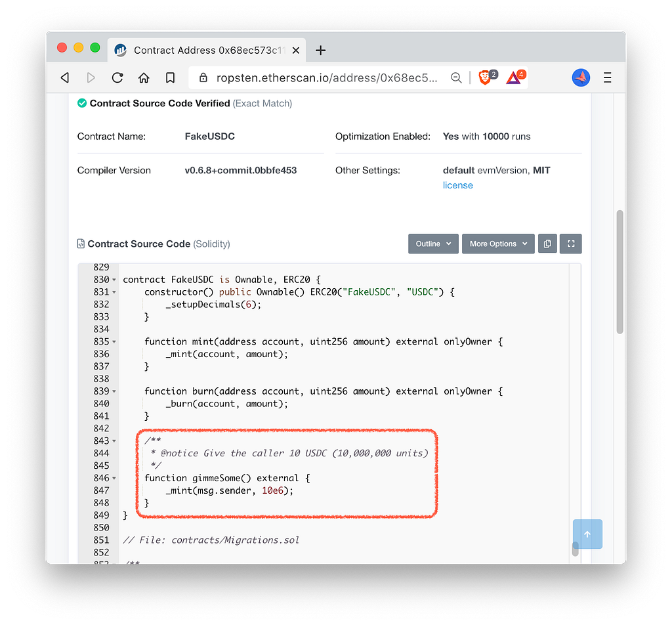The image size is (672, 625).
Task: Fold the gimmeSome function at line 846
Action: point(114,479)
